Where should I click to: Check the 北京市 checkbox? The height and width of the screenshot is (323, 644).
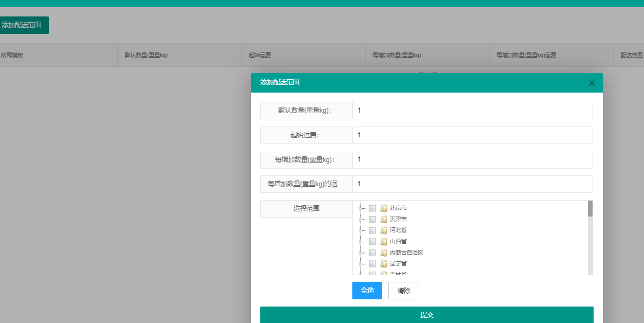tap(372, 208)
